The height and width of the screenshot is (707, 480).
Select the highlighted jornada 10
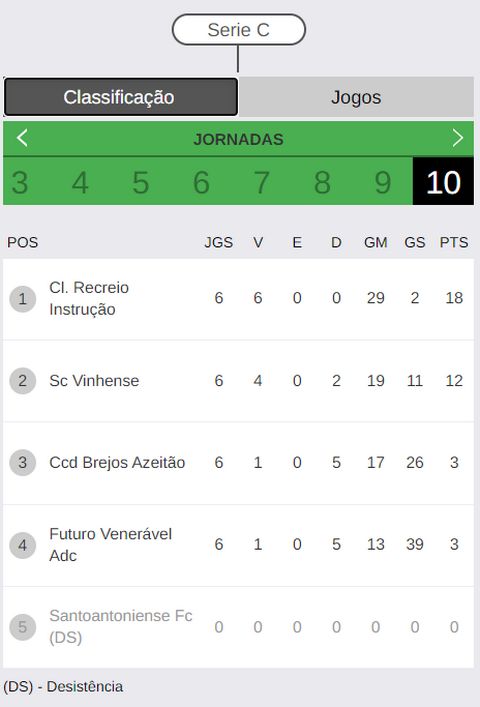[443, 181]
